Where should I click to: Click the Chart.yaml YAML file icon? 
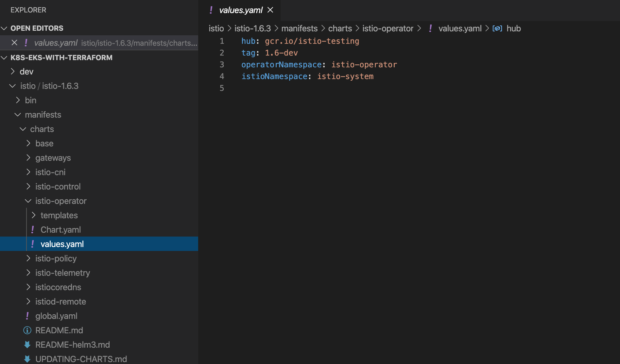click(x=33, y=230)
